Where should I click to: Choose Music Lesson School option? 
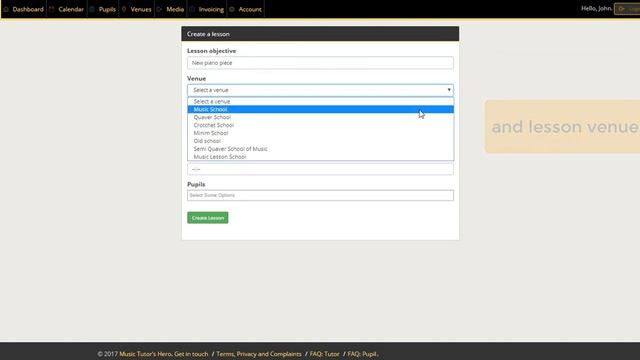pos(320,157)
